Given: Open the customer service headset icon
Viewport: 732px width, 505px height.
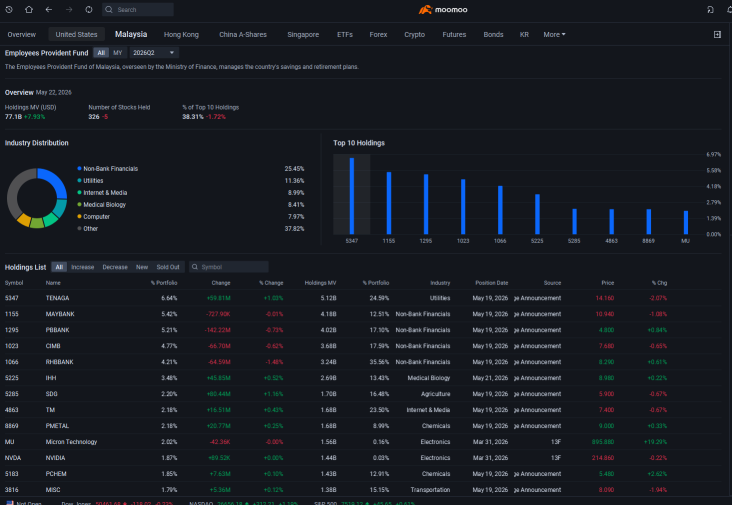Looking at the screenshot, I should (x=710, y=9).
